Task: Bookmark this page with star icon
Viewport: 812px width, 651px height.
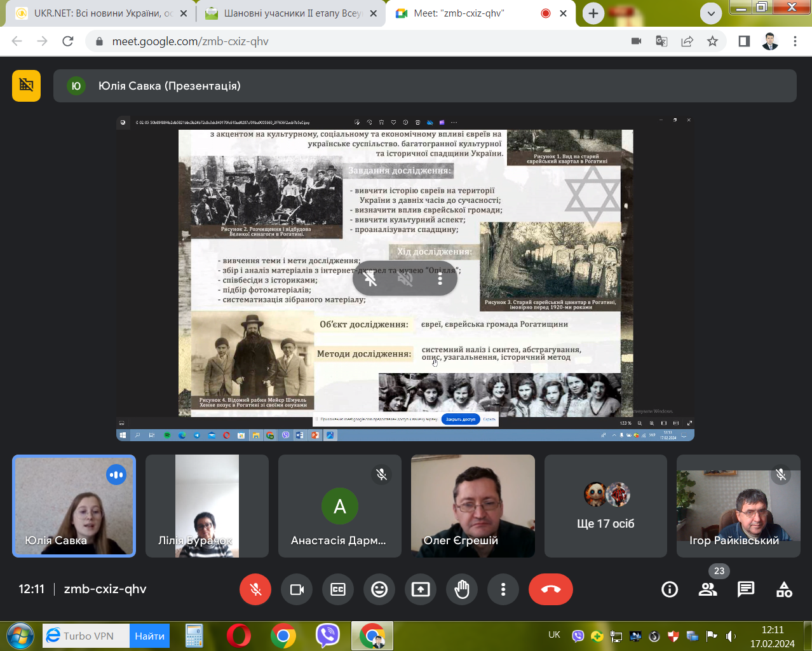Action: click(x=712, y=41)
